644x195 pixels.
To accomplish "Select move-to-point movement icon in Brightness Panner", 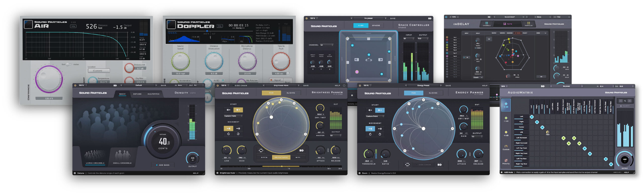I will (238, 128).
